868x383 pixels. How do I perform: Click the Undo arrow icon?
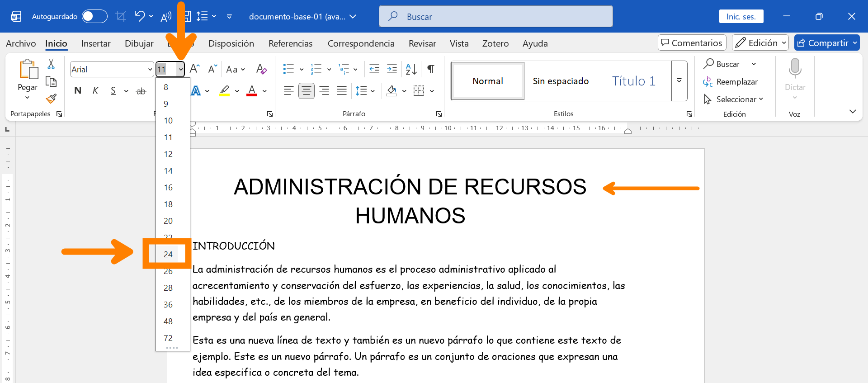140,16
